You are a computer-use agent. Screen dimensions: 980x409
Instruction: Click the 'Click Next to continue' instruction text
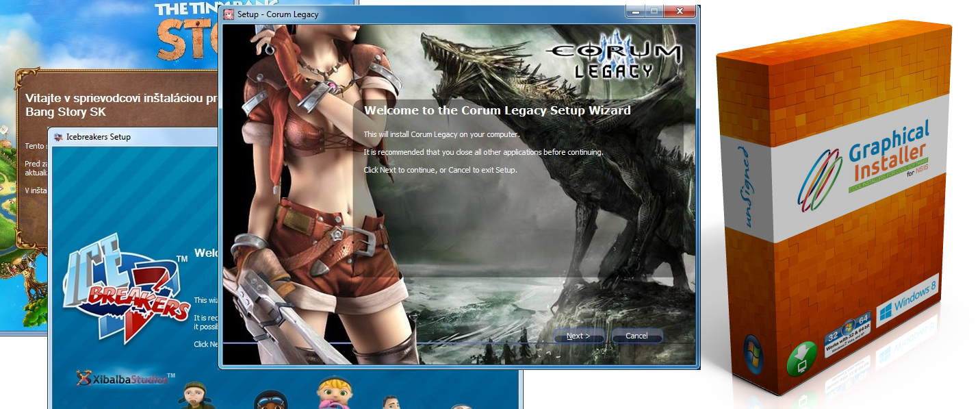tap(441, 169)
